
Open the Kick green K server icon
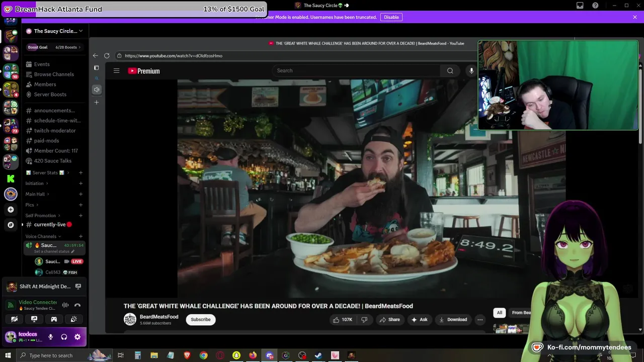[11, 178]
